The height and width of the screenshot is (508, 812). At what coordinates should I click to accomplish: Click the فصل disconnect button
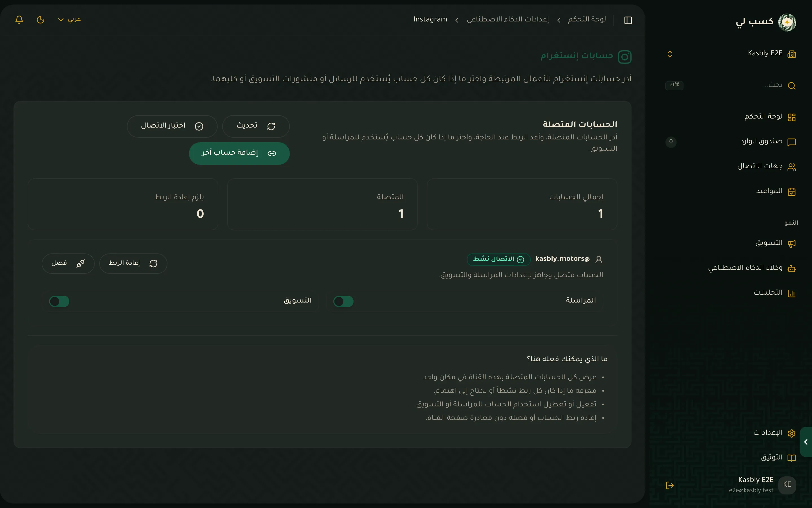68,263
